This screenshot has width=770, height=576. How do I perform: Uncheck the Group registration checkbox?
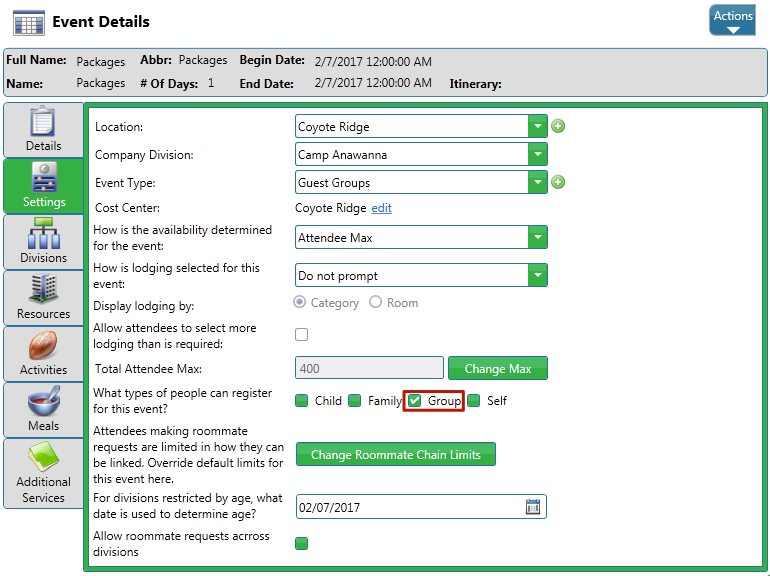coord(415,401)
